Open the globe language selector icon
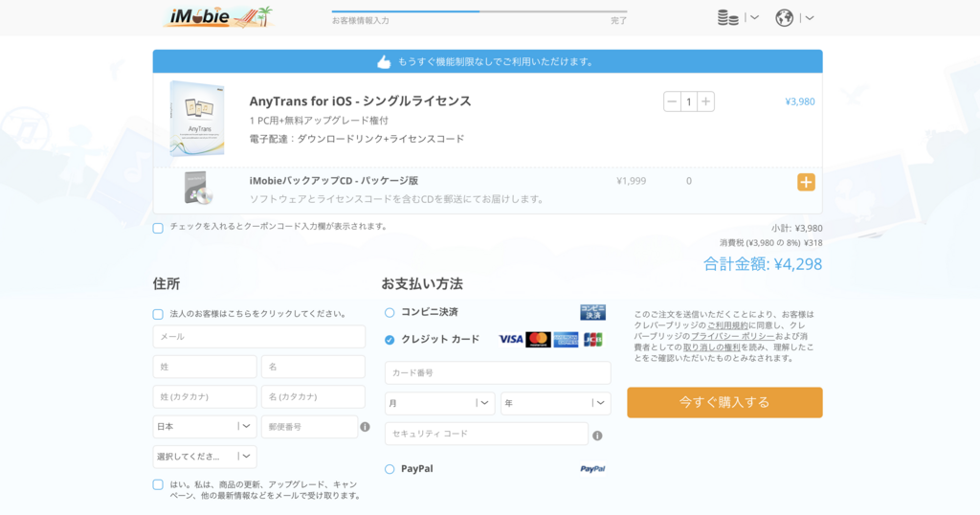This screenshot has width=980, height=515. (x=785, y=18)
